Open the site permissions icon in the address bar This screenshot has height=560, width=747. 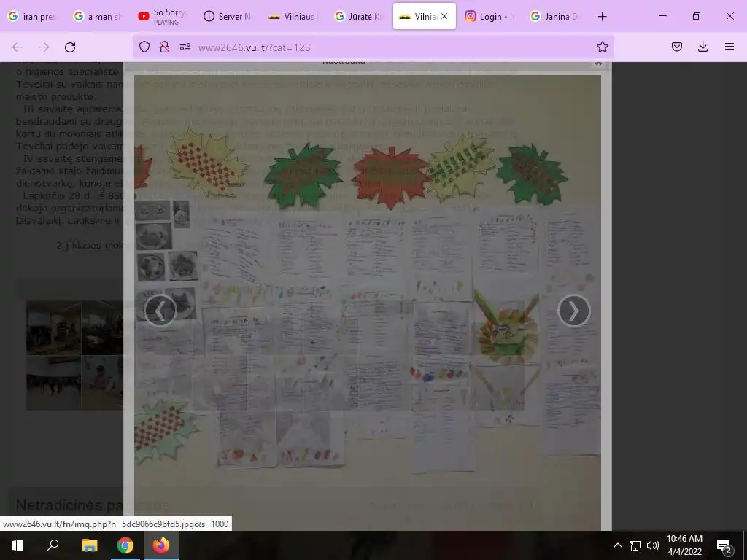(x=185, y=47)
